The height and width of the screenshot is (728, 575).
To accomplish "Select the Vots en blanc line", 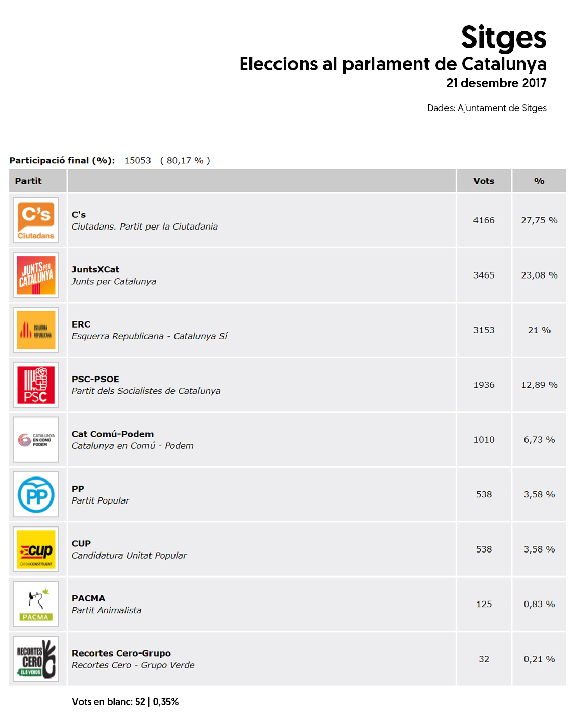I will pyautogui.click(x=125, y=701).
